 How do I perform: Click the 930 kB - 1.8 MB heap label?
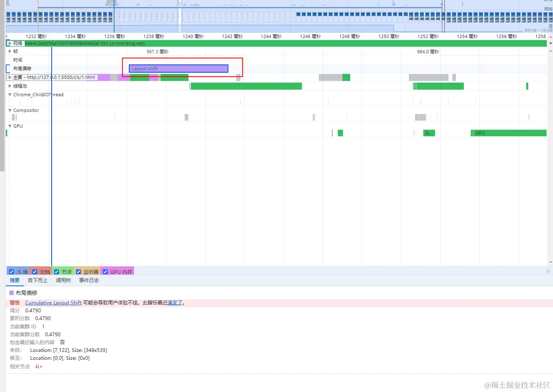click(538, 31)
